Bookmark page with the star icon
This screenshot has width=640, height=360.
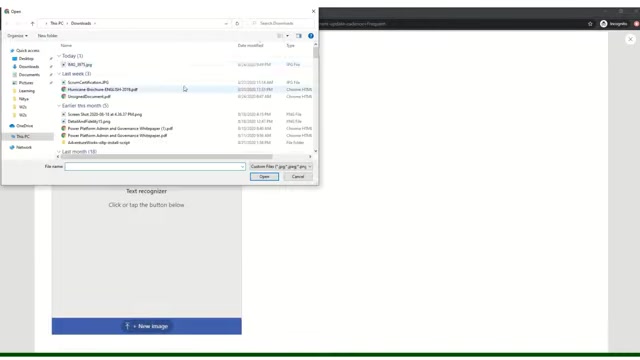(590, 24)
